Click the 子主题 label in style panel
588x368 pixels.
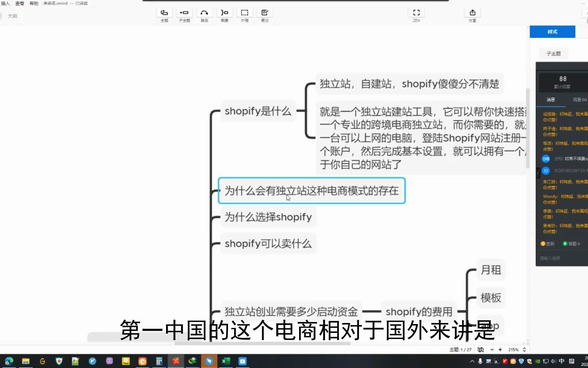(553, 53)
